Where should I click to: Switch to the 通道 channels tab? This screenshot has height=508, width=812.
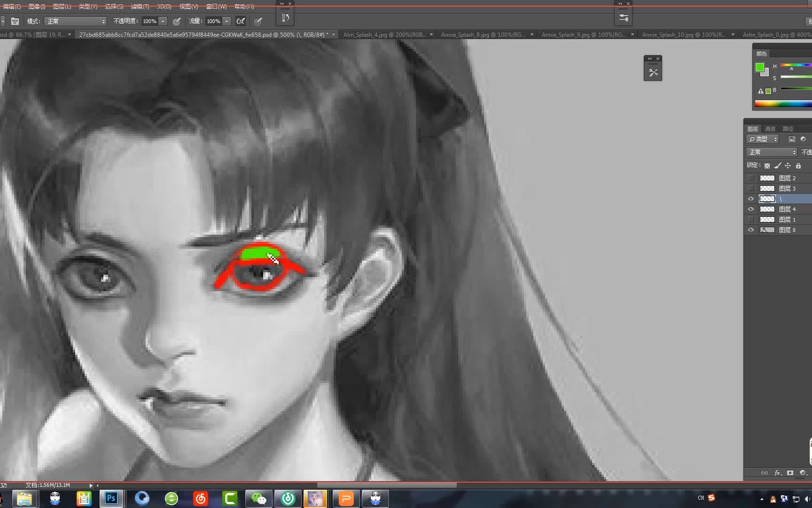(x=770, y=128)
